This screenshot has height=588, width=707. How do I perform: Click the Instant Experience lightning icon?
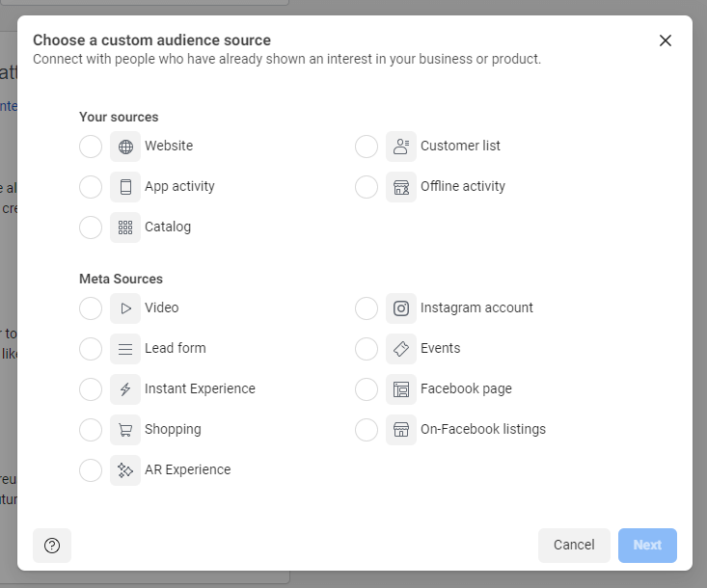(x=125, y=389)
